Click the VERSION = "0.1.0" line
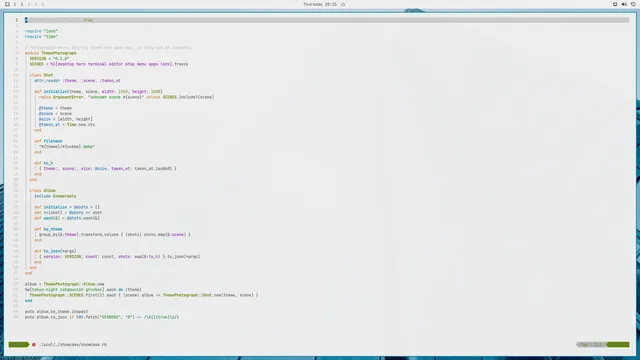The image size is (640, 360). pyautogui.click(x=49, y=58)
